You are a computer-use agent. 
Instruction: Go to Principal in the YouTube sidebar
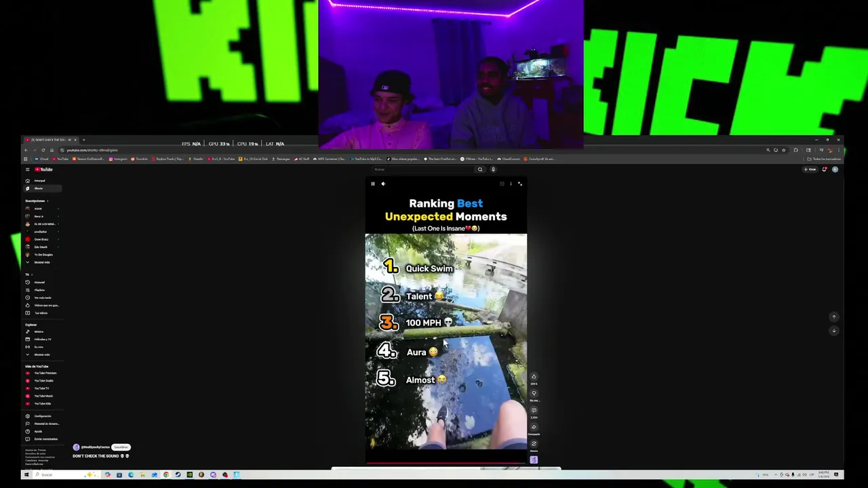(x=42, y=181)
